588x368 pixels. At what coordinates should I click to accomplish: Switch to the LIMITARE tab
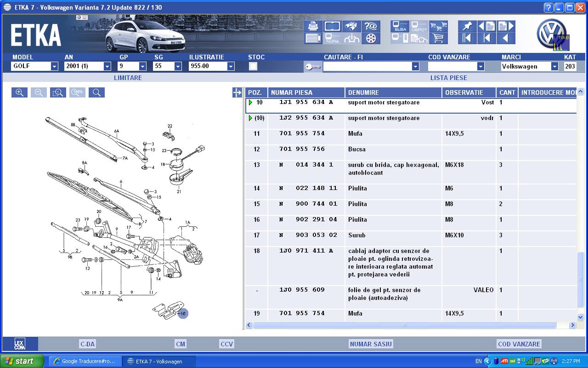click(128, 78)
